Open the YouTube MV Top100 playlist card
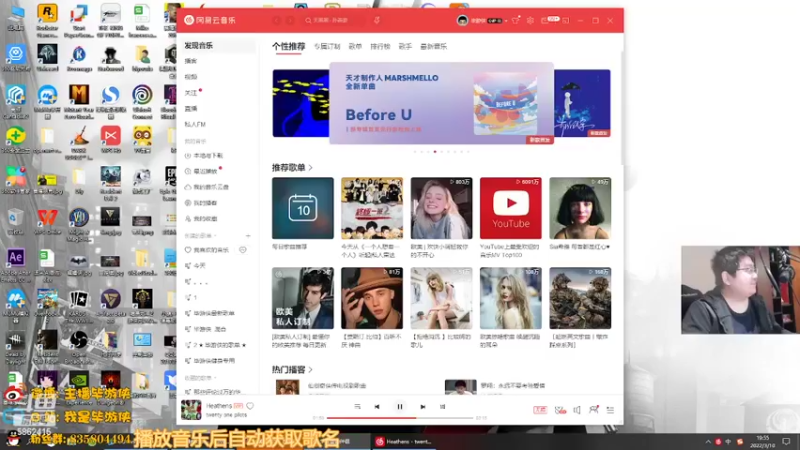Image resolution: width=800 pixels, height=450 pixels. pos(511,208)
